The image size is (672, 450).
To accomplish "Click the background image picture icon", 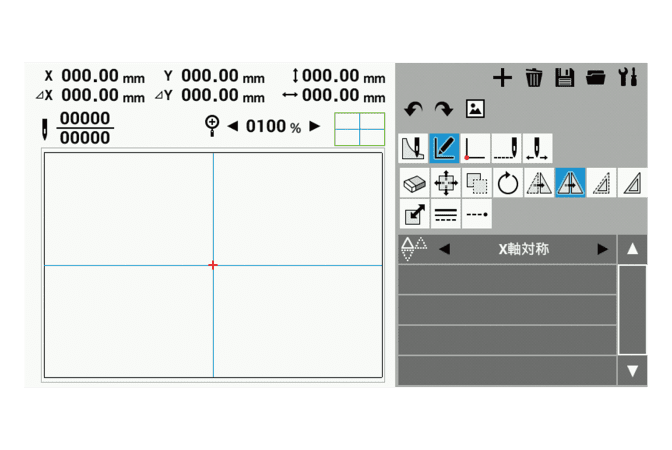I will pos(475,109).
